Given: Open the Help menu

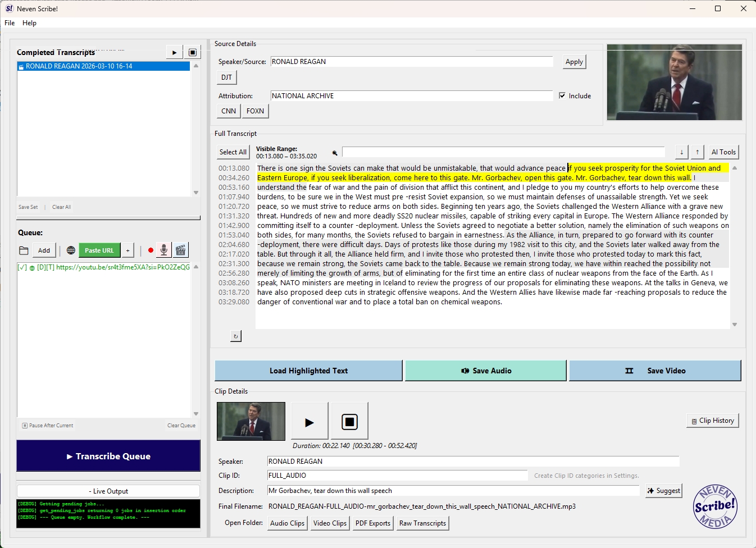Looking at the screenshot, I should click(29, 23).
